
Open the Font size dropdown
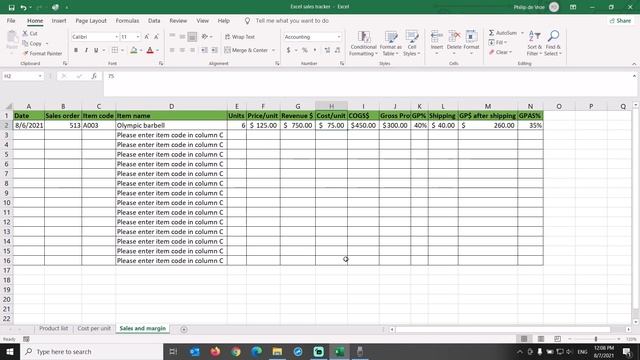pyautogui.click(x=138, y=37)
